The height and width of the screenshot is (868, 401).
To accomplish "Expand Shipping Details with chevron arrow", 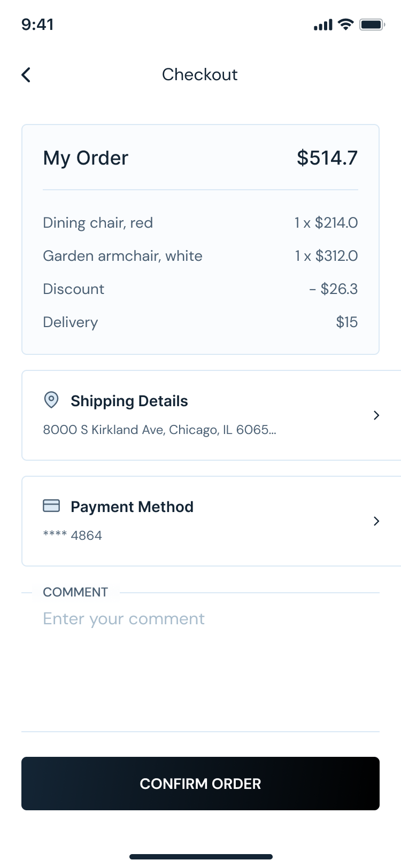I will [x=376, y=415].
